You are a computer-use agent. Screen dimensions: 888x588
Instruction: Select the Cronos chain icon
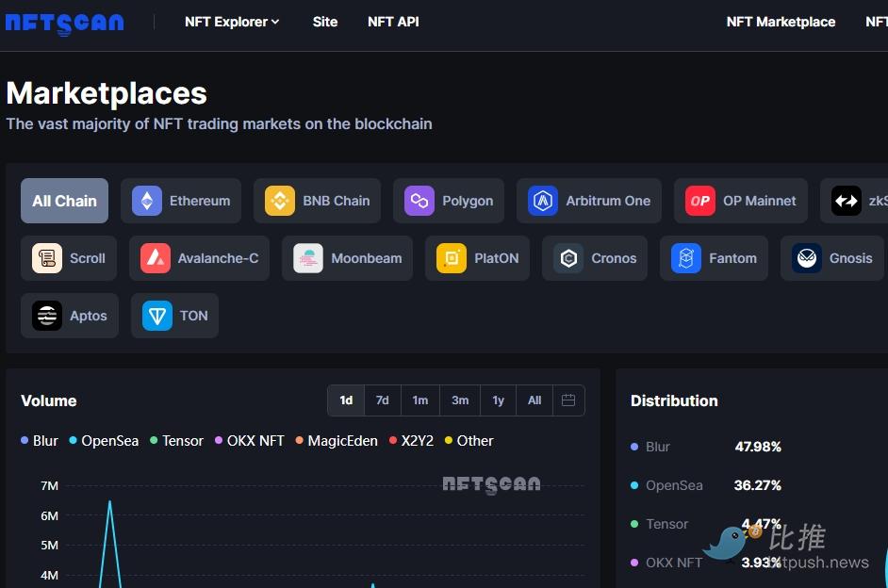[568, 258]
